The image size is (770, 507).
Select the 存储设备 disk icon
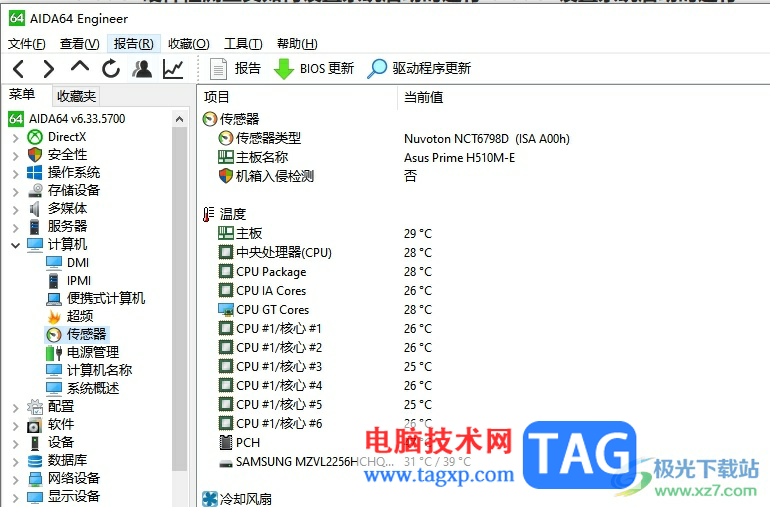point(35,191)
